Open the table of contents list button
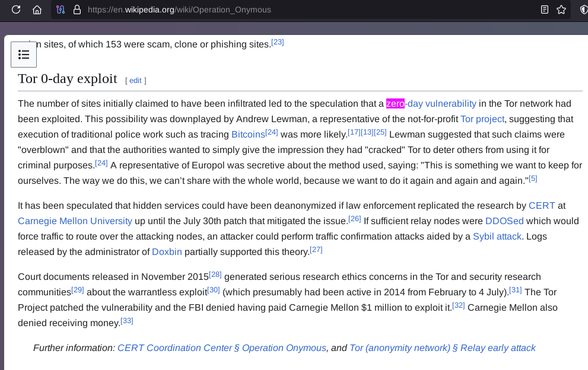The image size is (588, 370). (x=24, y=55)
